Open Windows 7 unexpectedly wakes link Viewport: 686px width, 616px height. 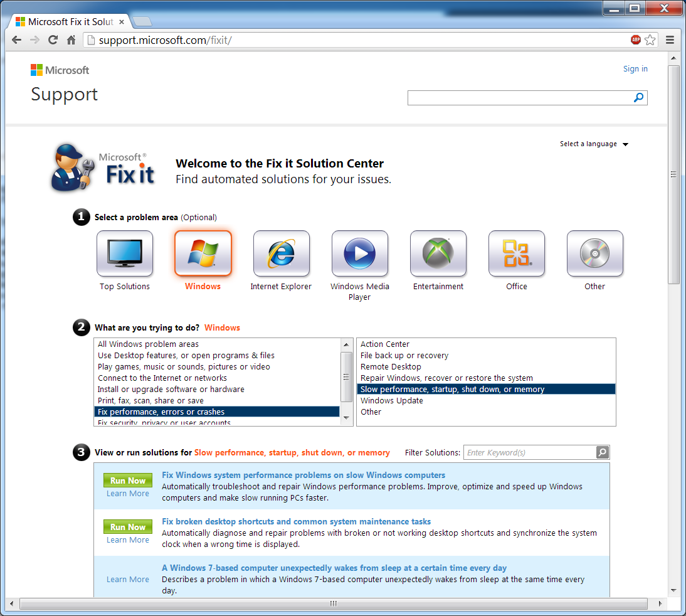[334, 568]
